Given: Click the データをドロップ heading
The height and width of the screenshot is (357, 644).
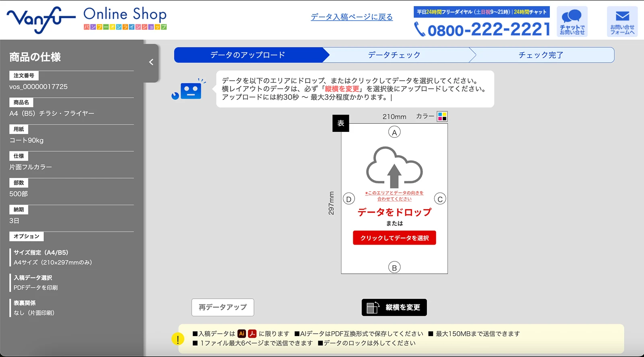Looking at the screenshot, I should (x=394, y=212).
